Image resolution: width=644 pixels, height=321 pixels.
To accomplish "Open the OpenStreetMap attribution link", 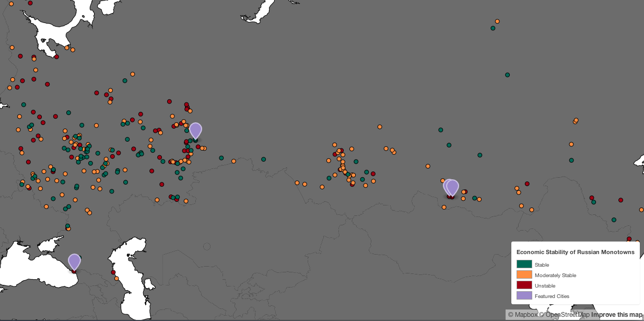I will (x=564, y=315).
